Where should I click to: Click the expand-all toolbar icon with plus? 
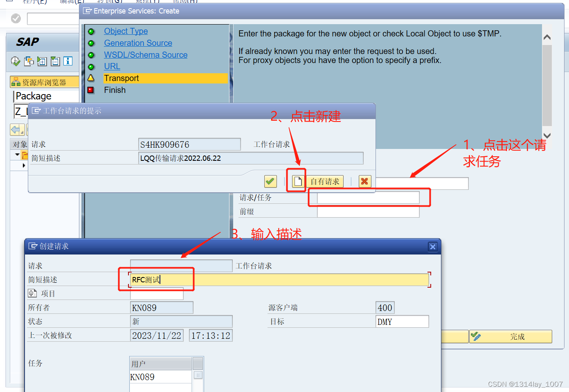42,61
